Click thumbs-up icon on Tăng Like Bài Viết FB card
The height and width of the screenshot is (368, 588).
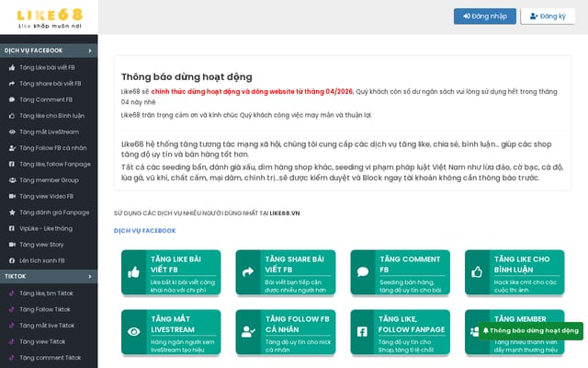point(133,272)
